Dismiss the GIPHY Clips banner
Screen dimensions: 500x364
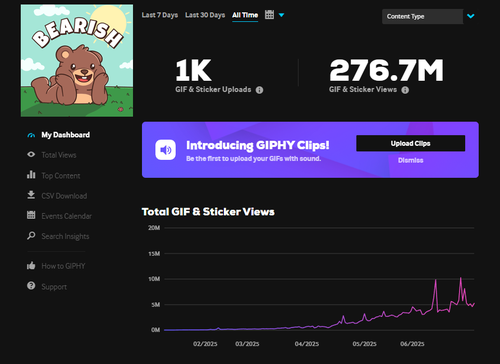(411, 160)
